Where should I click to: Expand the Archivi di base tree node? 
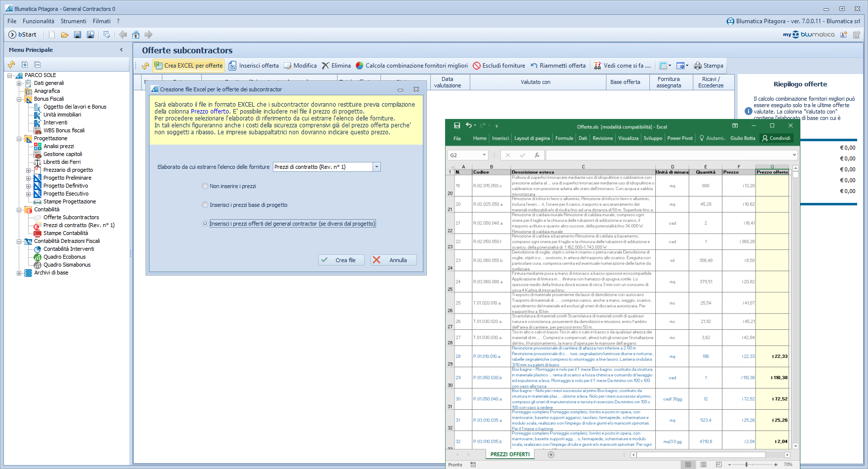19,273
